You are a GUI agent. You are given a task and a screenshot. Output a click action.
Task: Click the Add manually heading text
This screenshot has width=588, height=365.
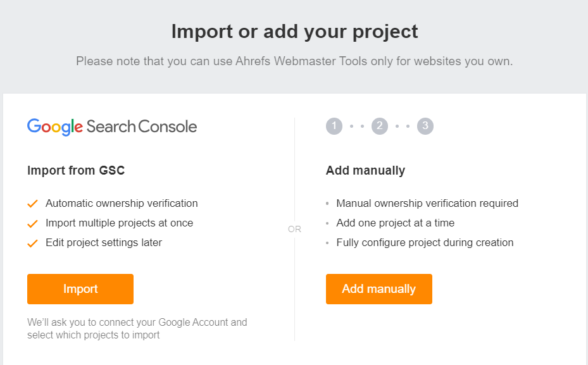[365, 171]
